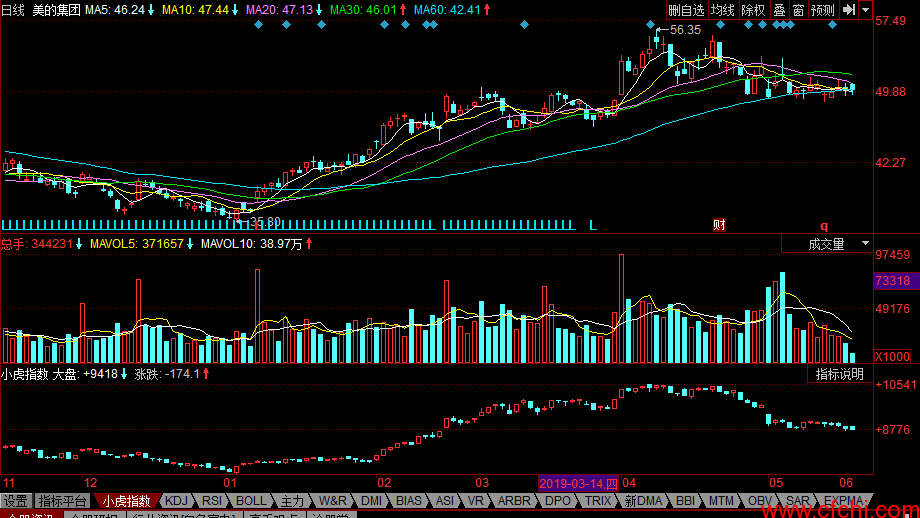This screenshot has width=920, height=518.
Task: Click the 42.27 price axis label
Action: [x=891, y=163]
